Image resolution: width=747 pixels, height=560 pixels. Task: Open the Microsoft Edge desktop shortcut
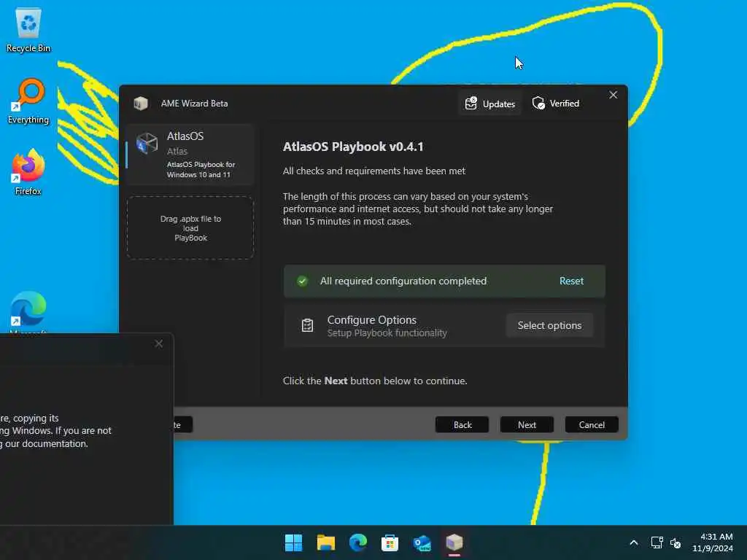click(28, 311)
